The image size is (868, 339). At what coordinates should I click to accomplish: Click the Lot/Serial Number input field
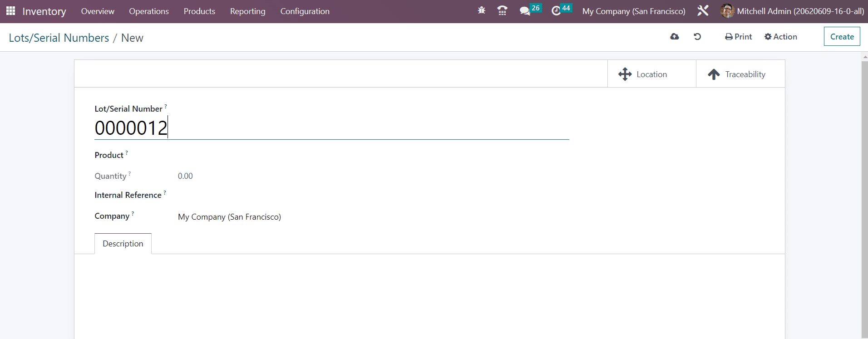[x=331, y=128]
